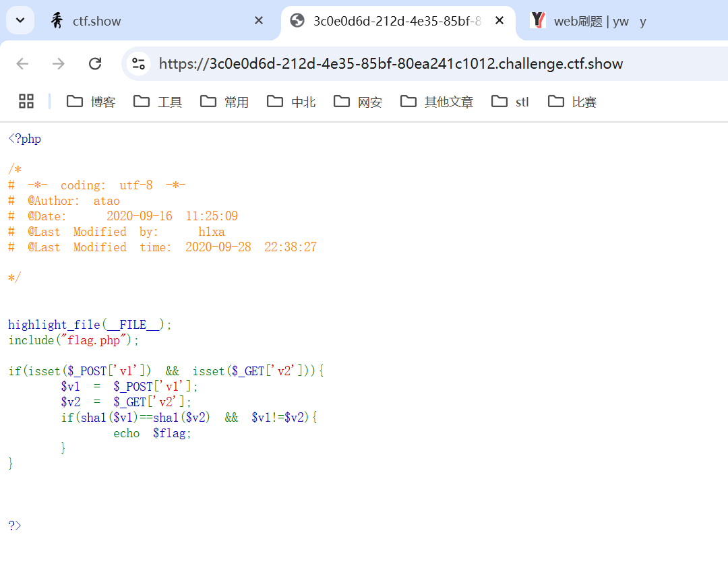Select the 3c0e0d6d challenge tab
The image size is (728, 572).
pyautogui.click(x=398, y=21)
